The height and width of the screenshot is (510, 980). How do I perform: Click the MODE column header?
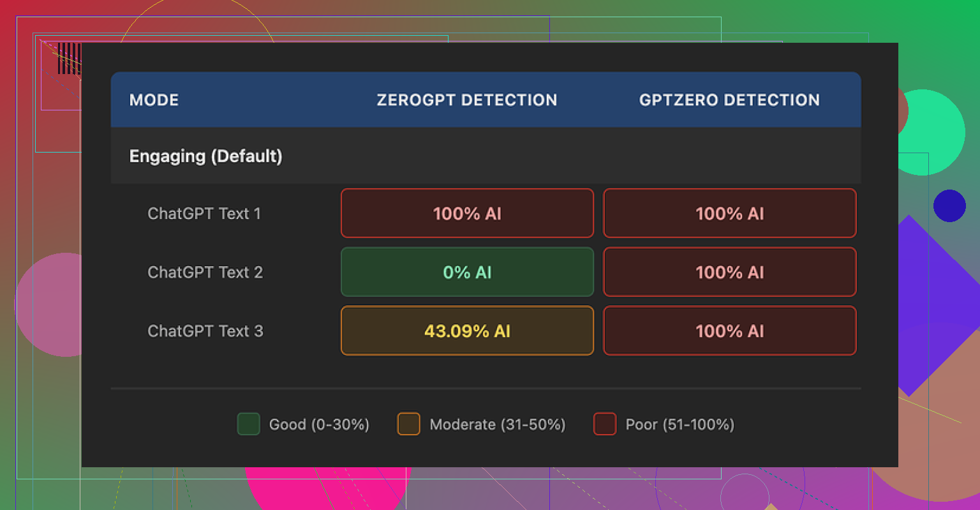click(x=154, y=100)
